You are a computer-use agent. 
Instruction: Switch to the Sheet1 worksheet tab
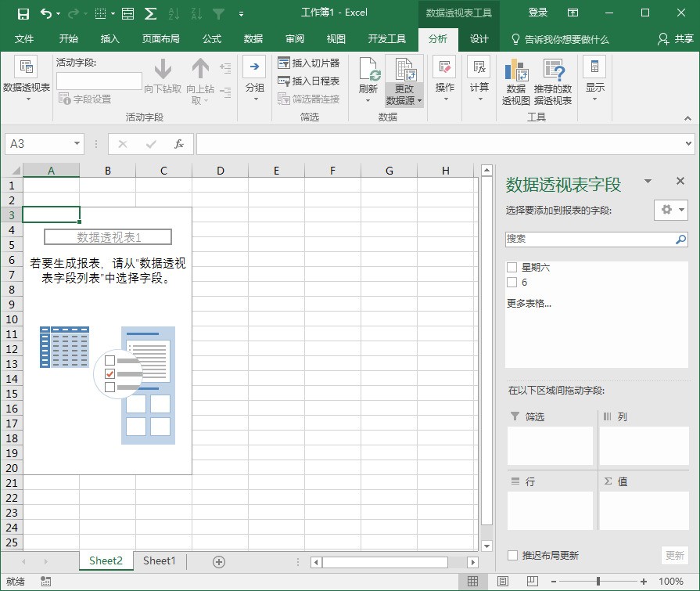[x=160, y=560]
